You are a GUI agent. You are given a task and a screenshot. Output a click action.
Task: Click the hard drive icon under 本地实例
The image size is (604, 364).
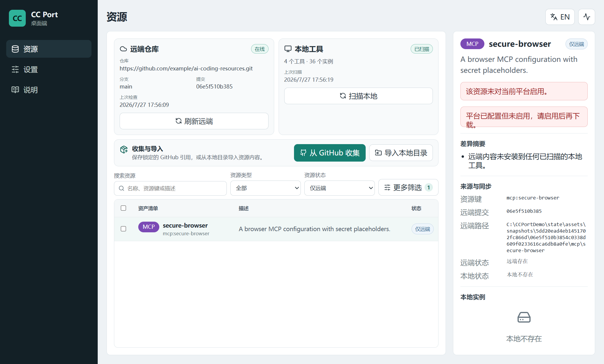(524, 317)
